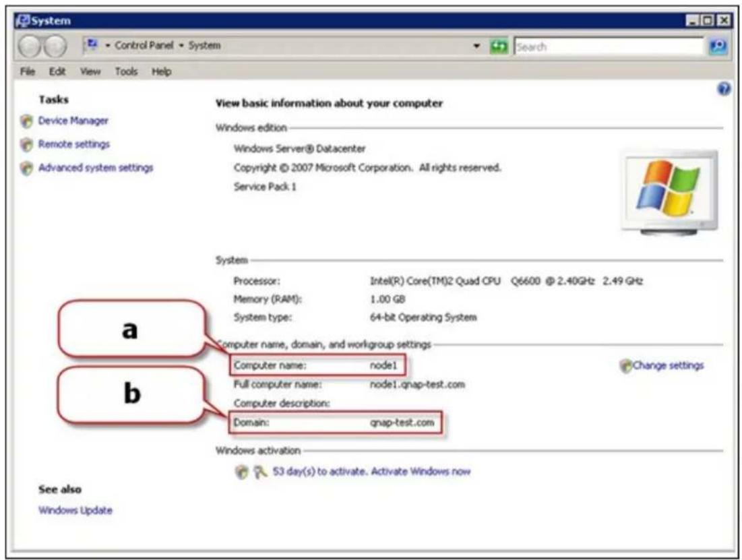Screen dimensions: 742x560
Task: Click the search magnifier icon
Action: pos(718,46)
